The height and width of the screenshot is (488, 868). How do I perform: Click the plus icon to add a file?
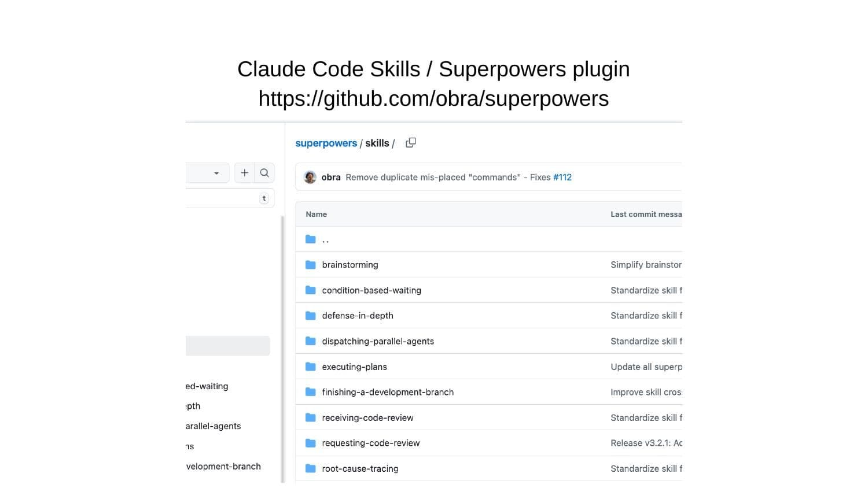tap(244, 173)
